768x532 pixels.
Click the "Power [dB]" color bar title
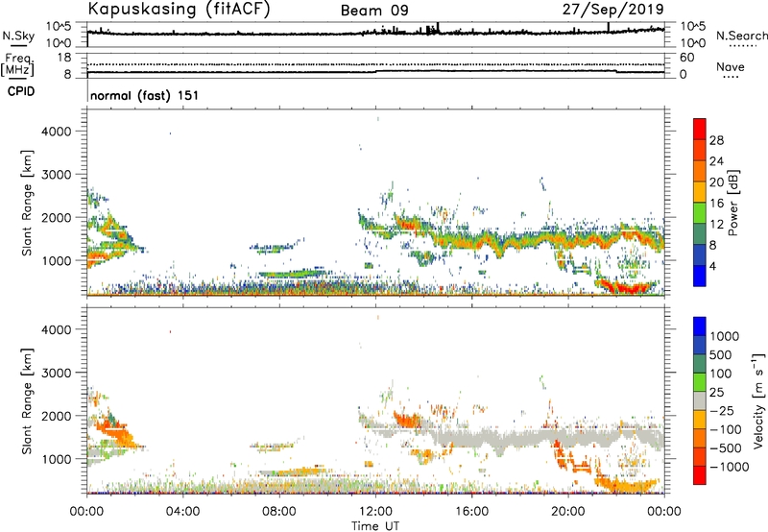(733, 203)
